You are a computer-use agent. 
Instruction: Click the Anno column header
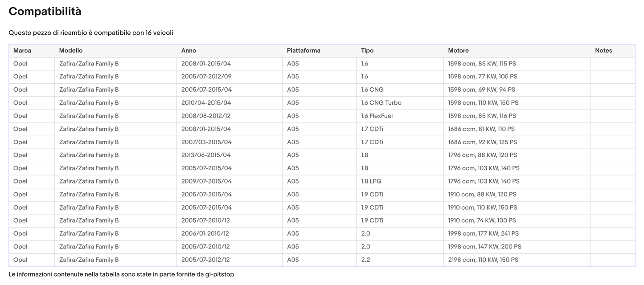(x=189, y=51)
